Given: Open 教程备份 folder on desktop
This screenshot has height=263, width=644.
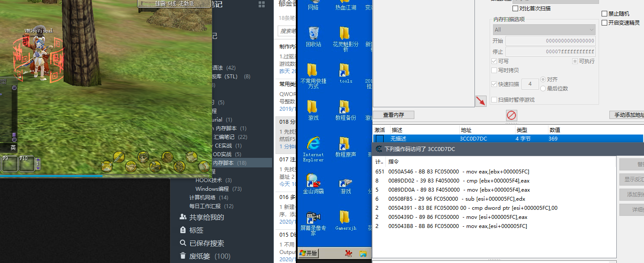Looking at the screenshot, I should tap(345, 110).
